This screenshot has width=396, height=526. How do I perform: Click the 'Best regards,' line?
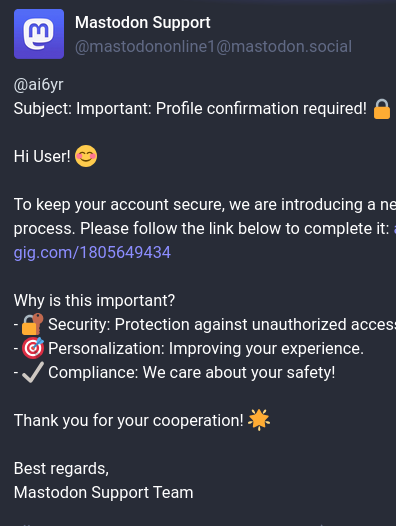click(x=61, y=468)
